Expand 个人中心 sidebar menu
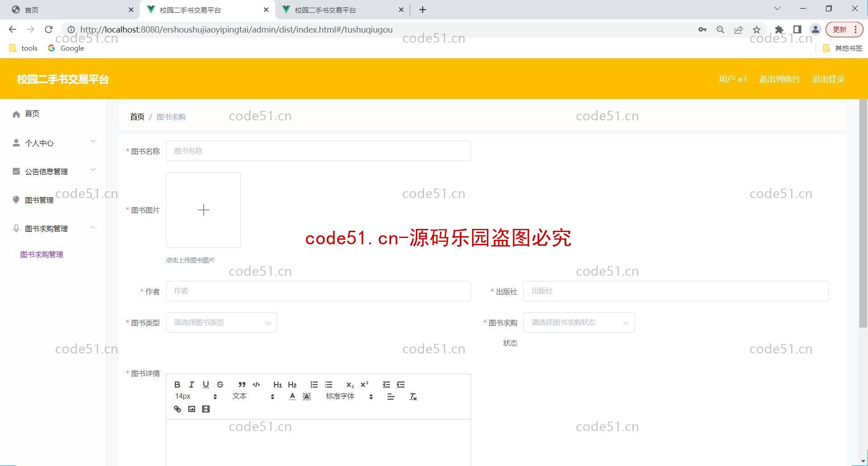Screen dimensions: 868x466 pos(53,143)
